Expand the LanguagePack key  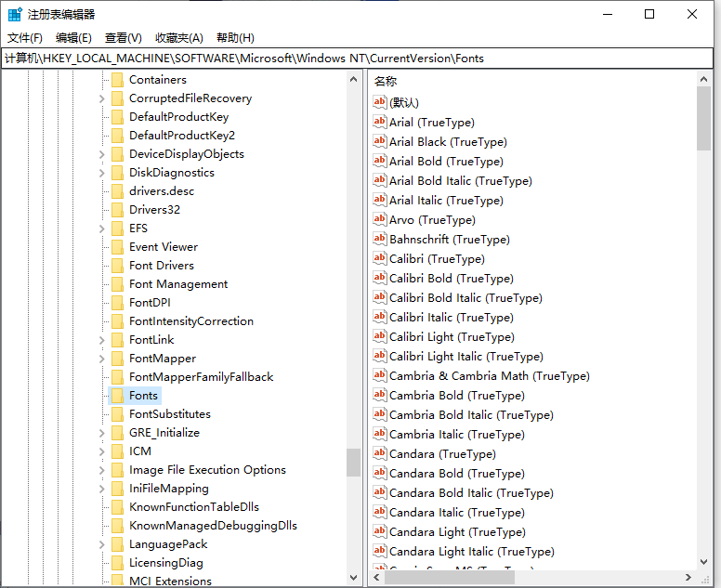tap(101, 544)
